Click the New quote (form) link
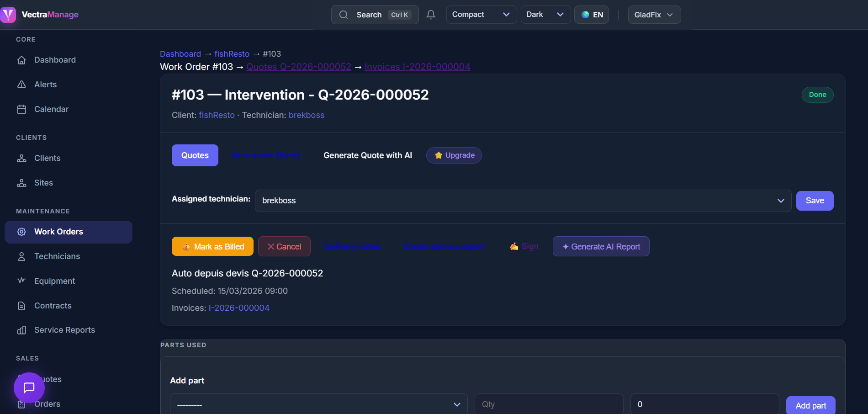This screenshot has height=414, width=868. tap(266, 155)
